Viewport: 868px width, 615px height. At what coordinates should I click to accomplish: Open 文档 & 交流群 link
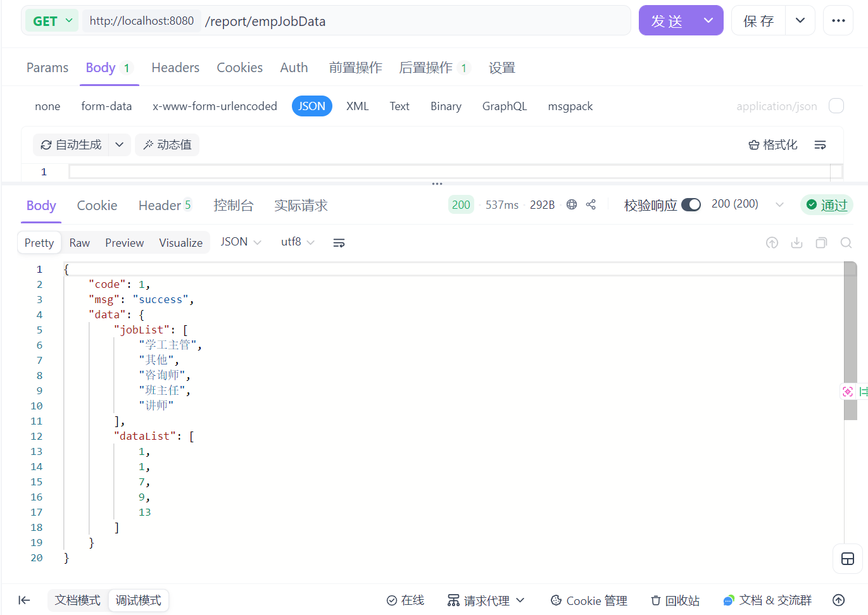pyautogui.click(x=767, y=600)
